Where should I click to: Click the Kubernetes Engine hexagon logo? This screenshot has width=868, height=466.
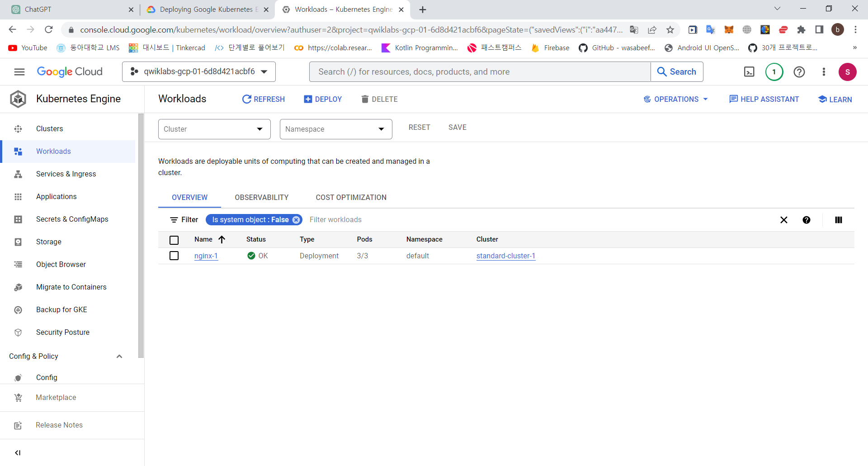point(18,99)
